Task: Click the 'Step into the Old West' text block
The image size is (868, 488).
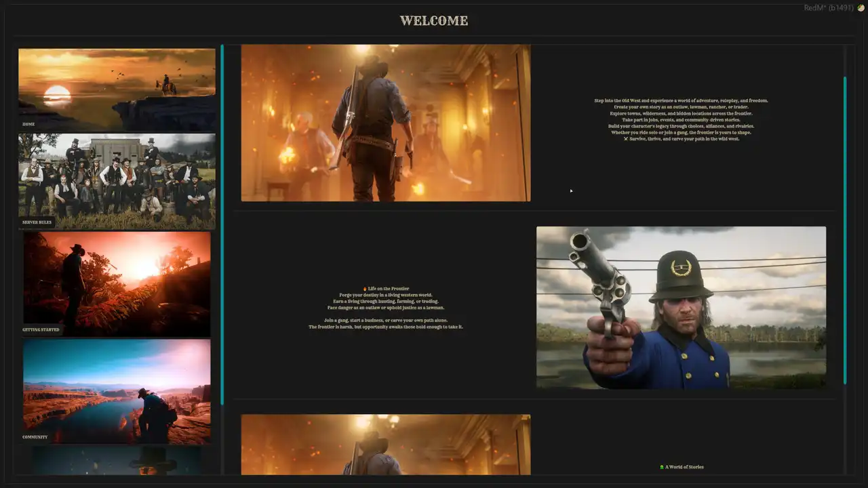Action: [681, 119]
